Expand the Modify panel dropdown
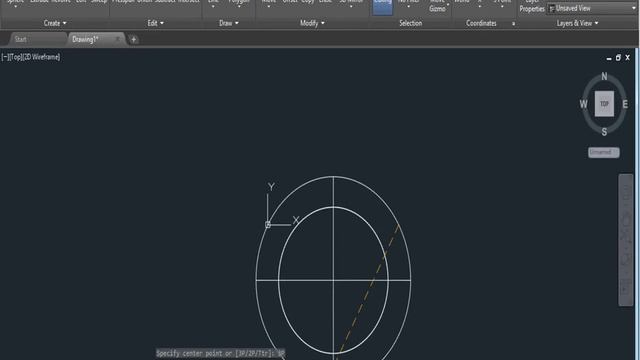The width and height of the screenshot is (640, 360). (312, 23)
